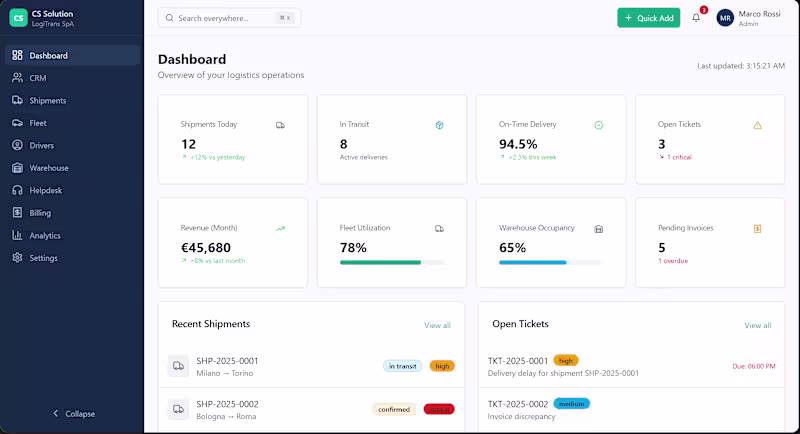
Task: Open Analytics page in sidebar
Action: tap(45, 235)
